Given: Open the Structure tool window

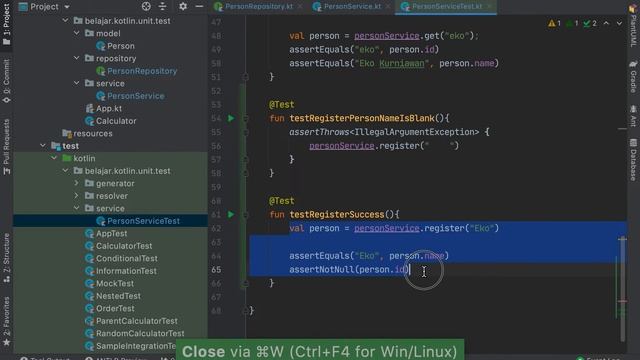Looking at the screenshot, I should [7, 258].
